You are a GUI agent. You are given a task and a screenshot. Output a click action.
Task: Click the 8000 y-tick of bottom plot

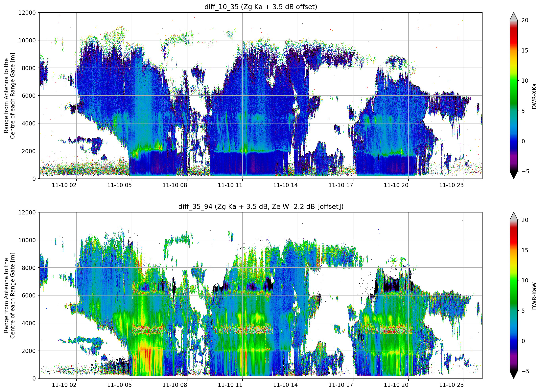(29, 268)
